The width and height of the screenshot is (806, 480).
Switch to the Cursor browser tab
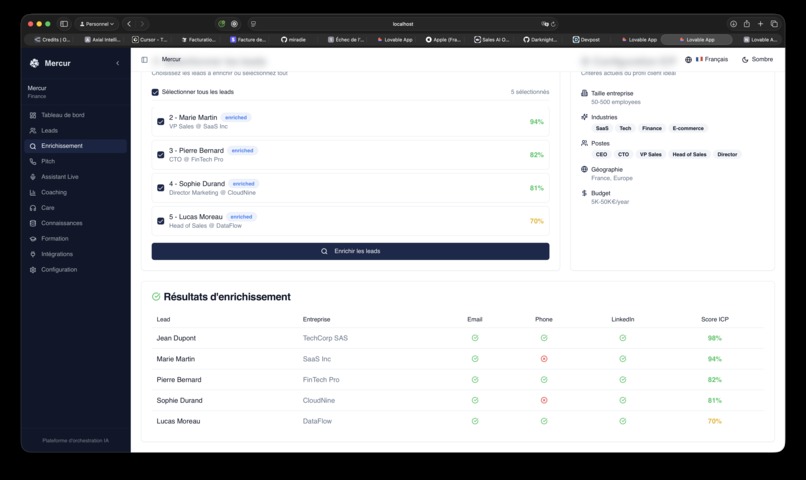click(x=150, y=40)
